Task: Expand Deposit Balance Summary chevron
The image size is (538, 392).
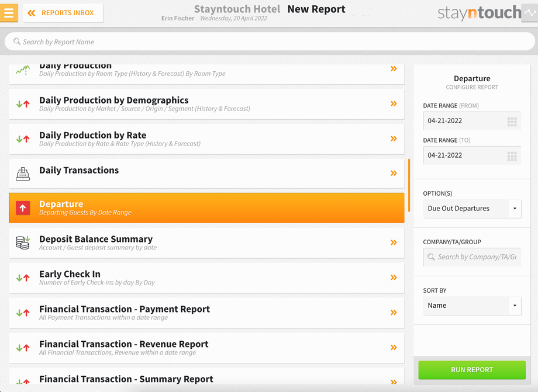Action: [x=394, y=242]
